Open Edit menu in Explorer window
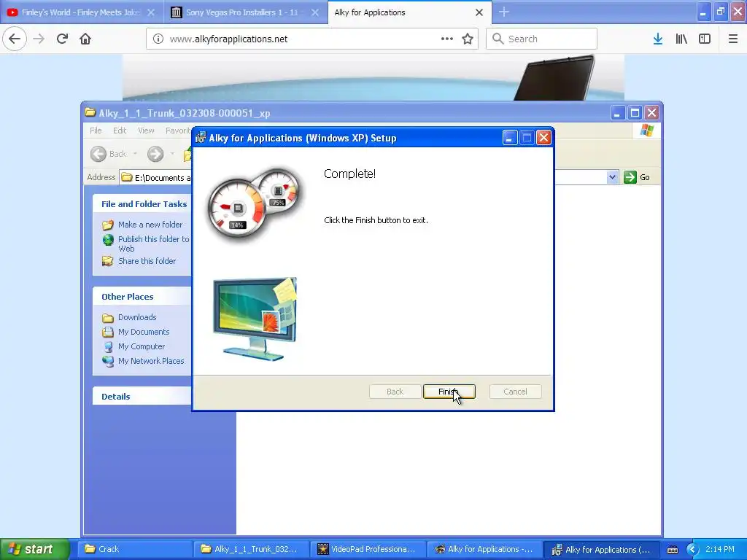 click(x=120, y=131)
